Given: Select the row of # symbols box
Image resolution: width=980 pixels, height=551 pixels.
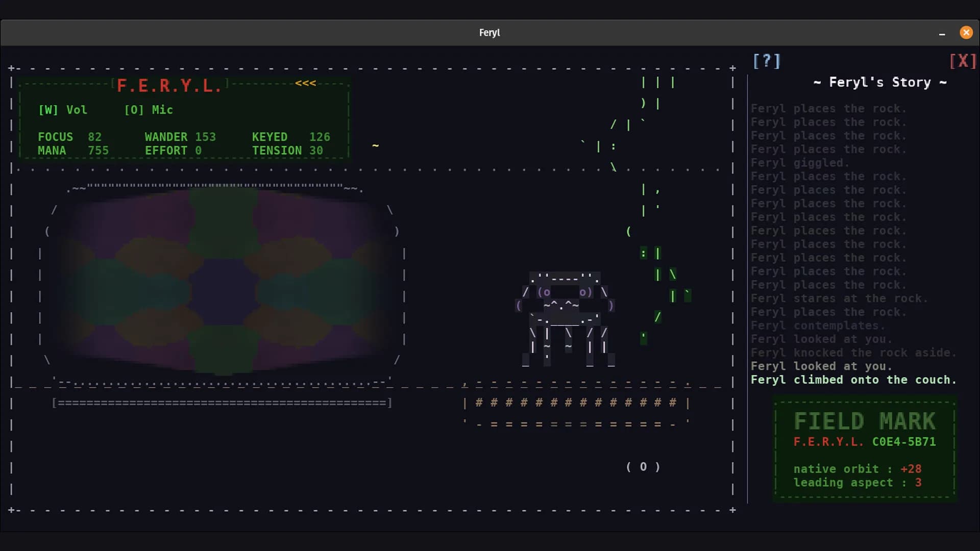Looking at the screenshot, I should click(576, 403).
